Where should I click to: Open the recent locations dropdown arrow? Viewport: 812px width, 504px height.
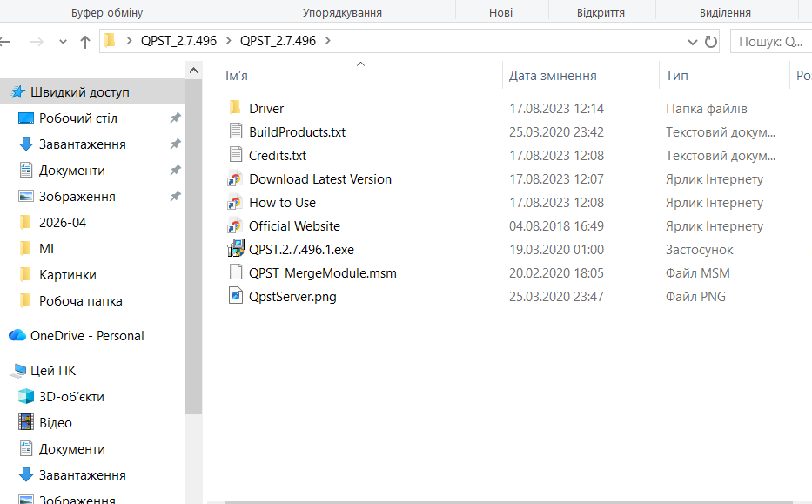coord(63,42)
